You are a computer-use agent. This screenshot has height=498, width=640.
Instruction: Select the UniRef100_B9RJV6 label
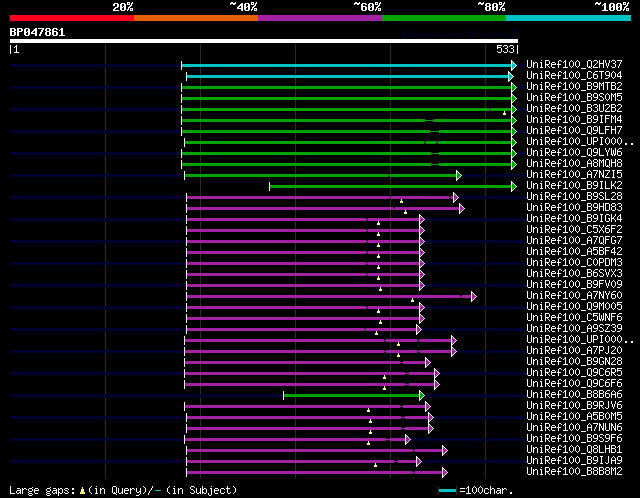pyautogui.click(x=574, y=406)
